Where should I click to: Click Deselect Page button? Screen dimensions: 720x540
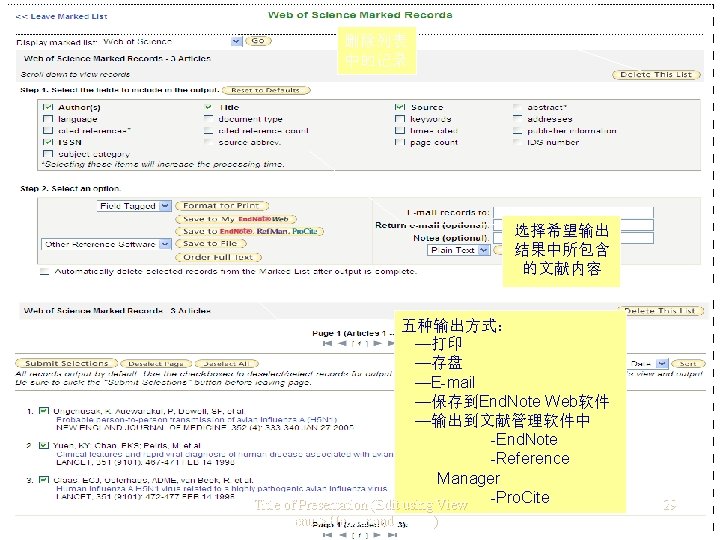click(157, 363)
